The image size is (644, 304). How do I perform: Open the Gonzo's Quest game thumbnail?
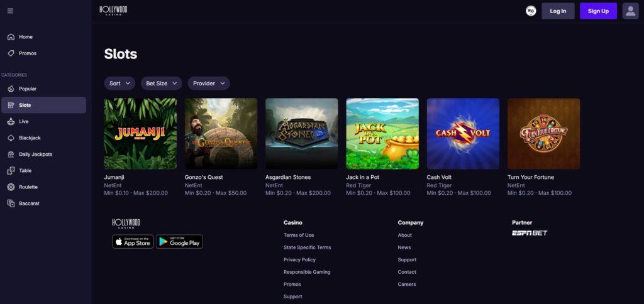pyautogui.click(x=221, y=134)
